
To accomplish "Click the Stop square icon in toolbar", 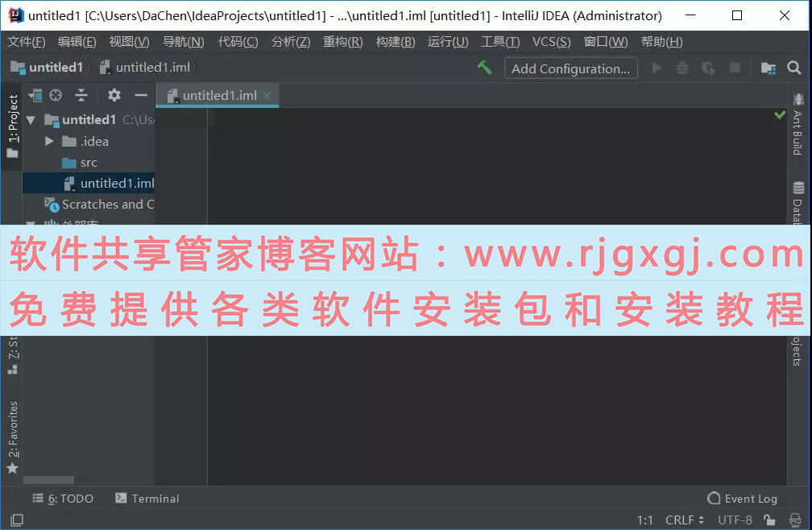I will coord(735,68).
